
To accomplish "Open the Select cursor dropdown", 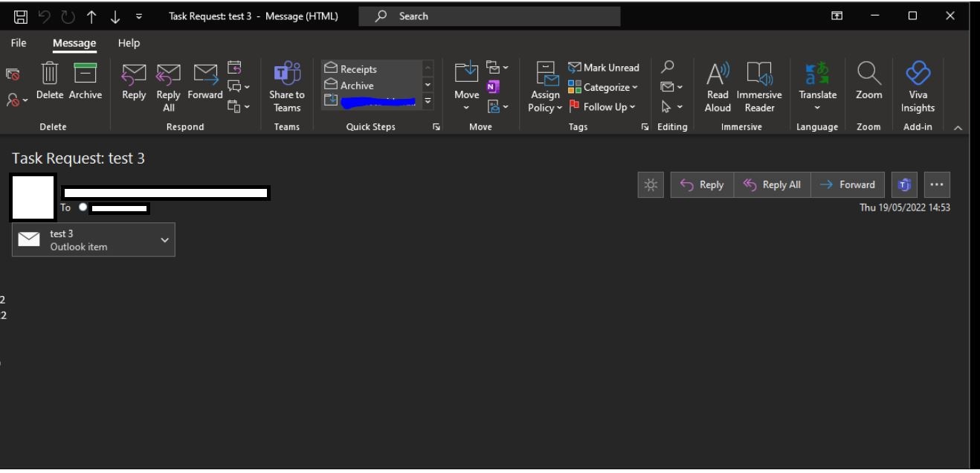I will pyautogui.click(x=672, y=106).
